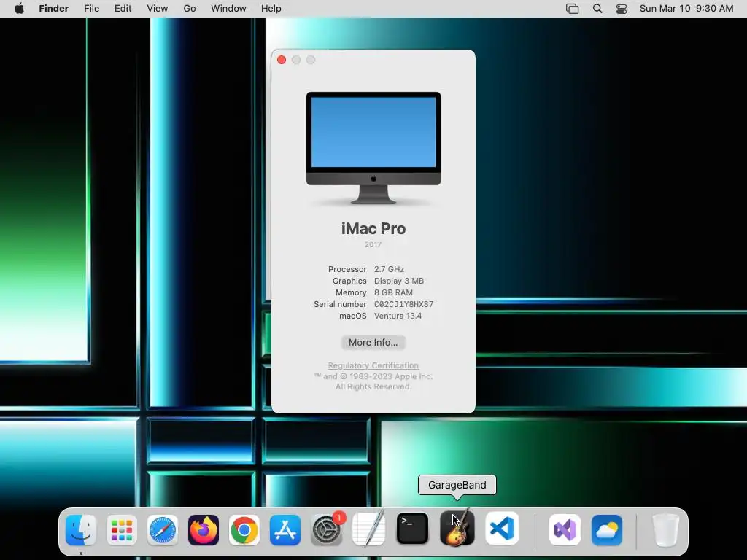The height and width of the screenshot is (560, 747).
Task: Open the View menu
Action: 158,9
